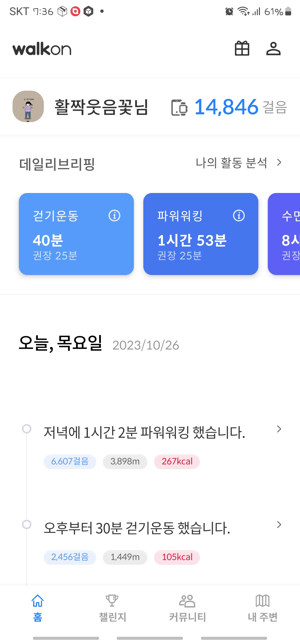Screen dimensions: 300x644
Task: Tap the 6,607걸음 step badge
Action: (70, 462)
